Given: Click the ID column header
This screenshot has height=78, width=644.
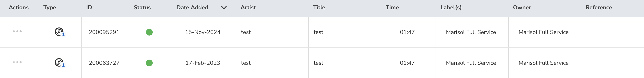Looking at the screenshot, I should point(89,8).
